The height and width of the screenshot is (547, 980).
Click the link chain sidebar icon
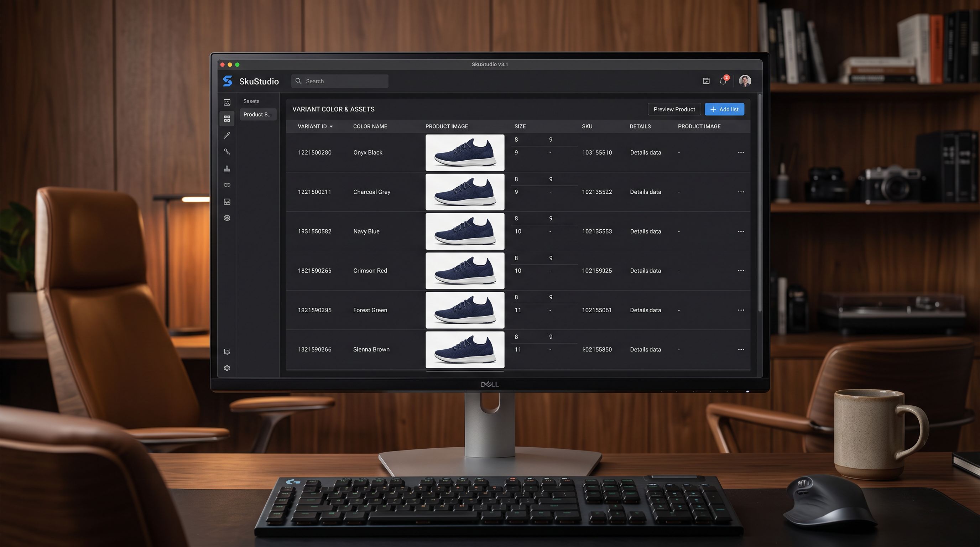click(227, 185)
